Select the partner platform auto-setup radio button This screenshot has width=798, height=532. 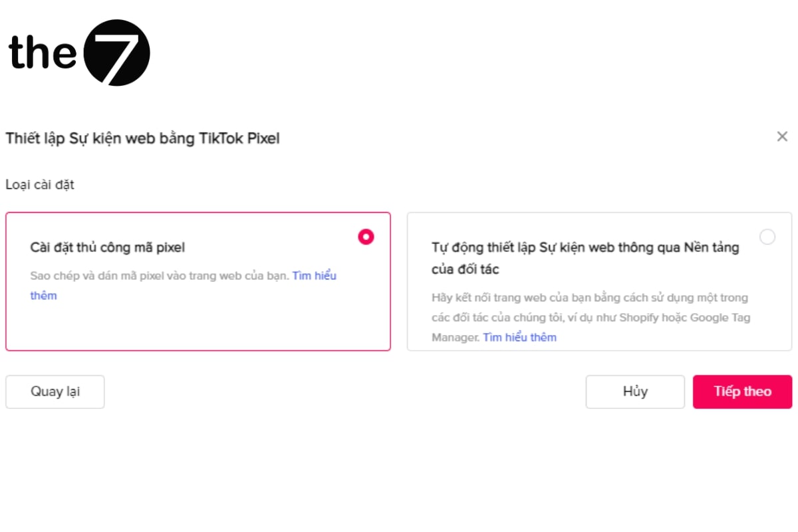coord(767,237)
